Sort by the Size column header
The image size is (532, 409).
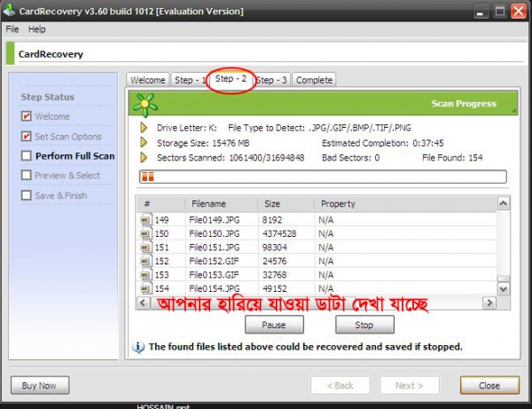(x=286, y=204)
